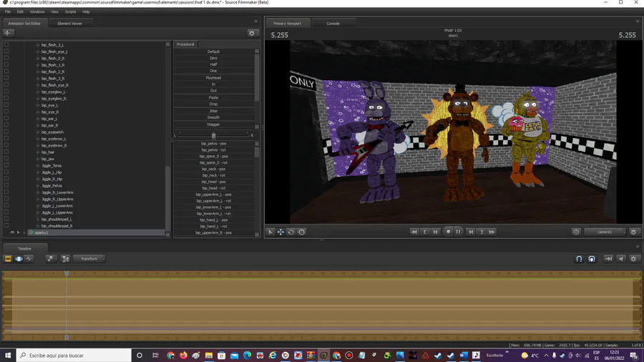
Task: Toggle frame snapping magnet icon
Action: pyautogui.click(x=579, y=258)
